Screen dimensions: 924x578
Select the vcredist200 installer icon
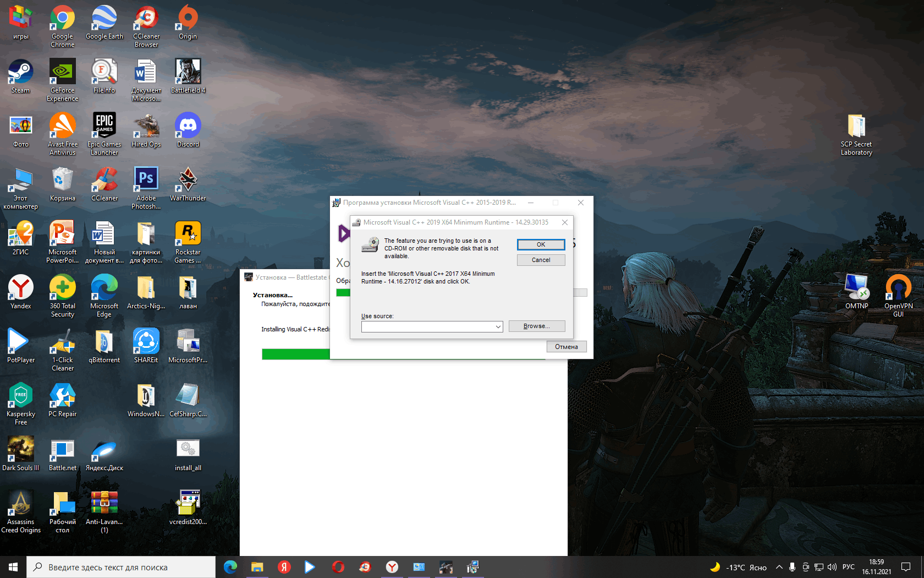[x=188, y=508]
